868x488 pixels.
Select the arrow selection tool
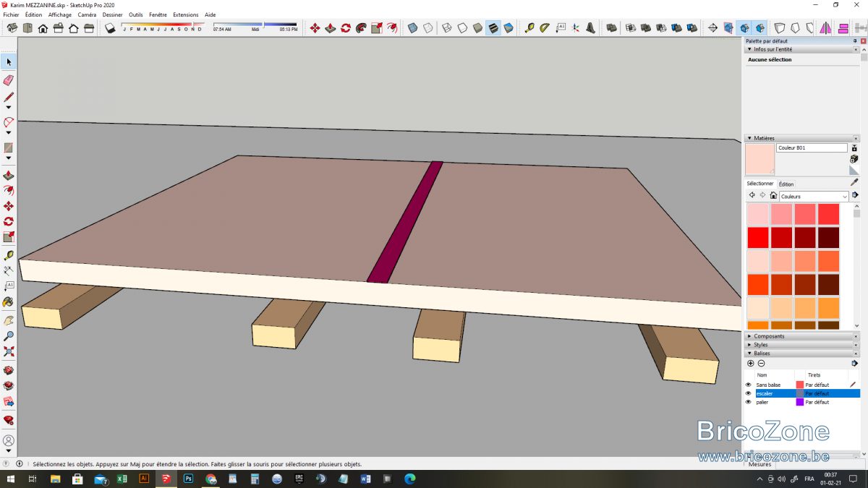pyautogui.click(x=9, y=62)
